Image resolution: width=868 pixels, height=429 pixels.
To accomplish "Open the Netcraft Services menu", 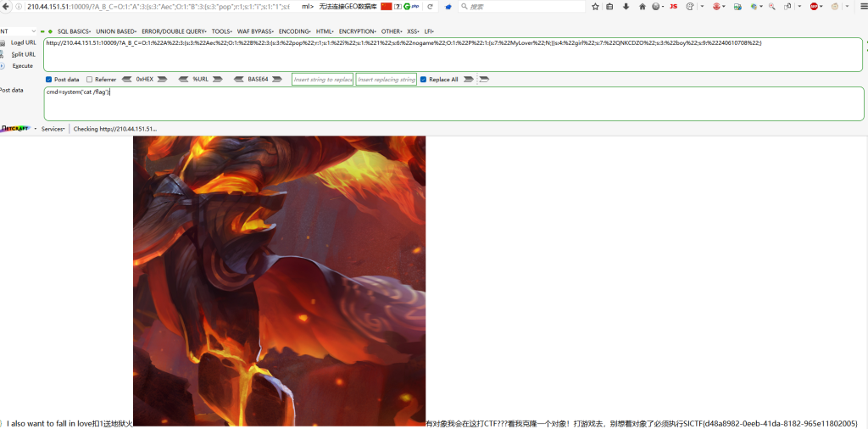I will [x=53, y=129].
